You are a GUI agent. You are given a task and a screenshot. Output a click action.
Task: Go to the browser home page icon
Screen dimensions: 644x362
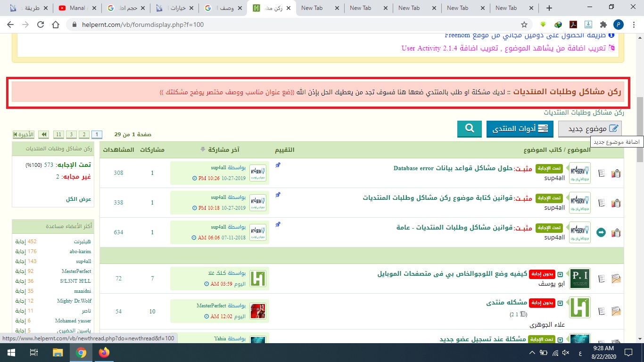(56, 25)
